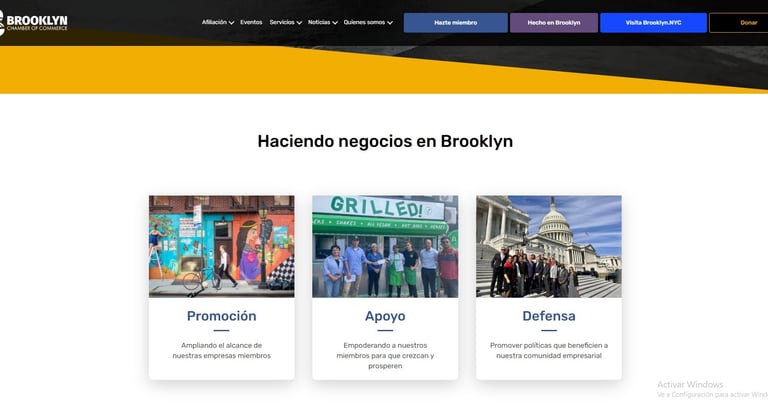Image resolution: width=768 pixels, height=404 pixels.
Task: Click the Hazte miembro button
Action: coord(456,23)
